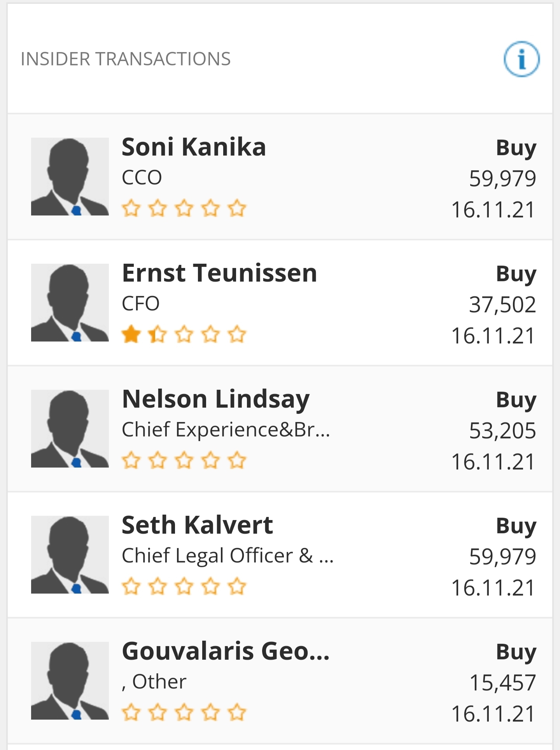Open Soni Kanika's name link
Image resolution: width=560 pixels, height=750 pixels.
pos(194,147)
